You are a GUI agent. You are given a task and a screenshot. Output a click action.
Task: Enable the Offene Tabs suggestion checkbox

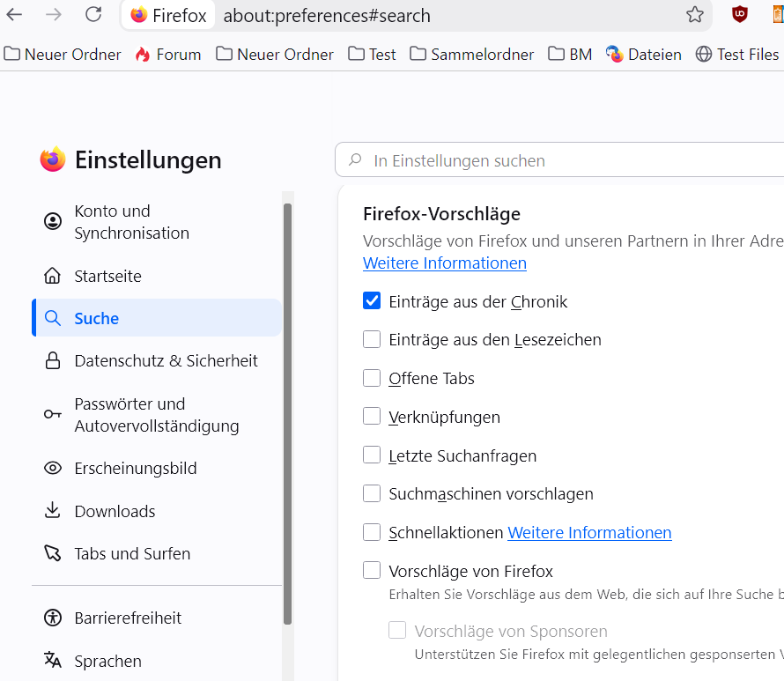pyautogui.click(x=372, y=377)
